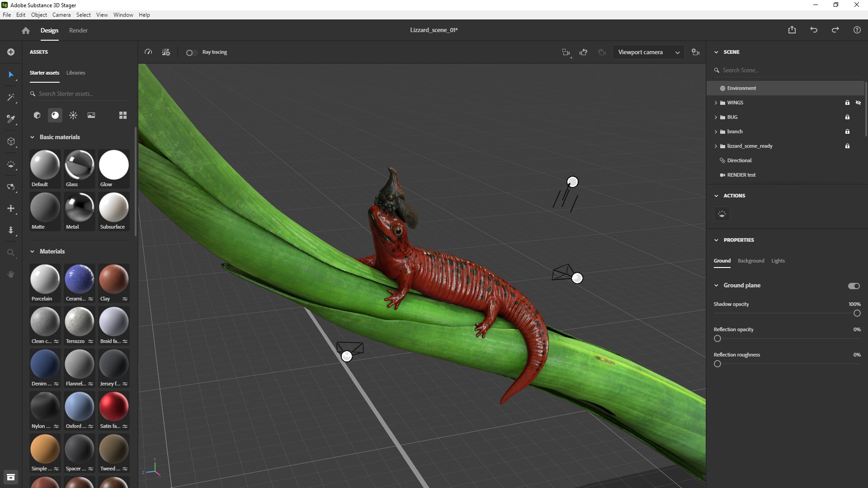
Task: Select the Orbit camera tool
Action: click(11, 187)
